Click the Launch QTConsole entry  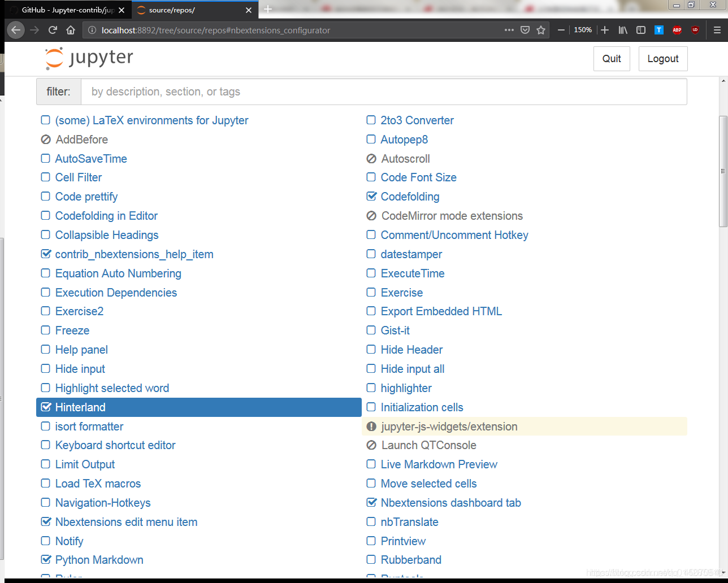tap(429, 445)
